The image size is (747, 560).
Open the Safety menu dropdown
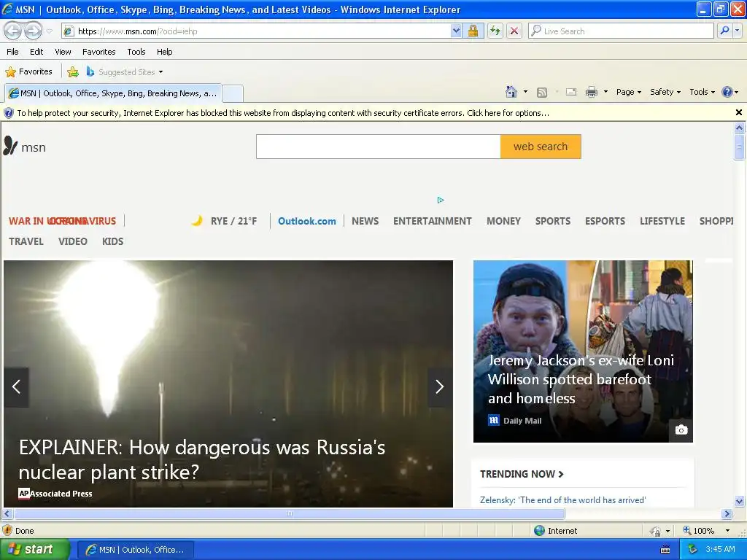[665, 92]
